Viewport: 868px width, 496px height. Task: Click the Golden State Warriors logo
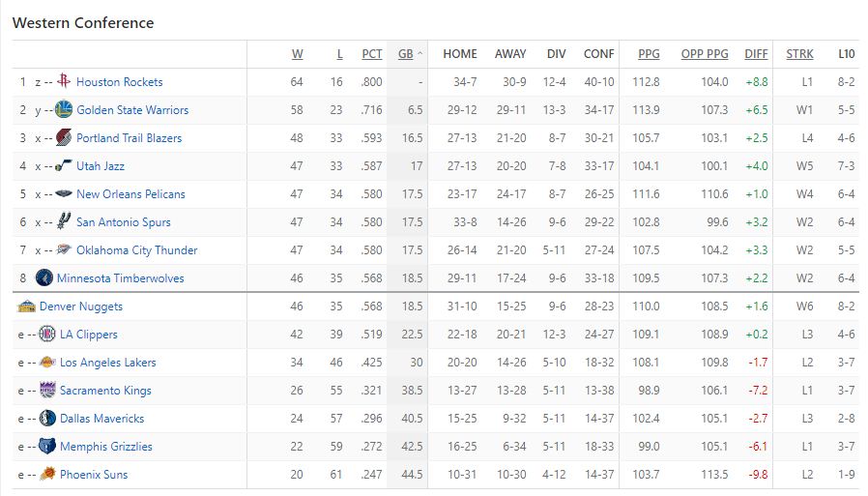tap(64, 110)
